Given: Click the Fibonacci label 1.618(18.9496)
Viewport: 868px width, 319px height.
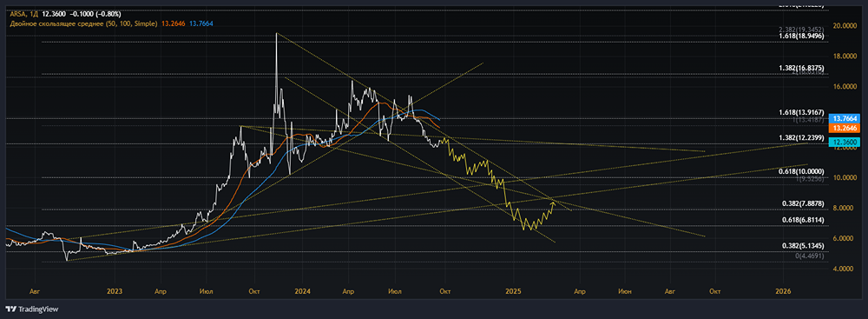Looking at the screenshot, I should pos(801,36).
